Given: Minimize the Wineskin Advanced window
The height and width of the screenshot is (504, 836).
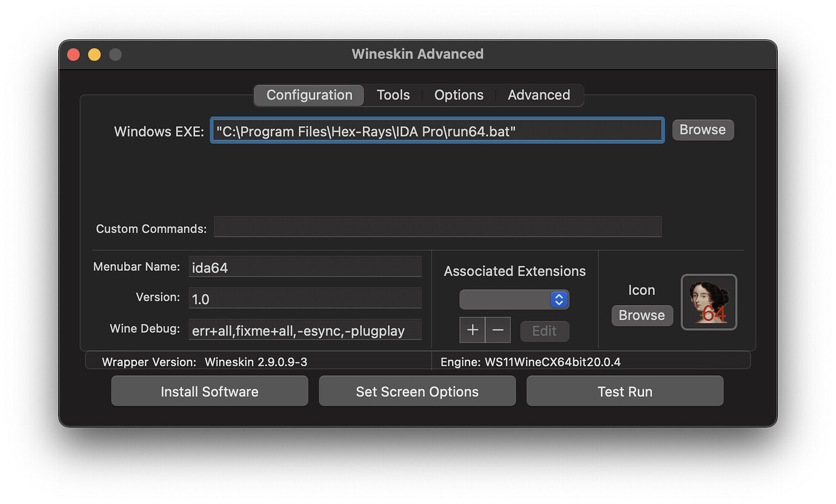Looking at the screenshot, I should coord(94,54).
